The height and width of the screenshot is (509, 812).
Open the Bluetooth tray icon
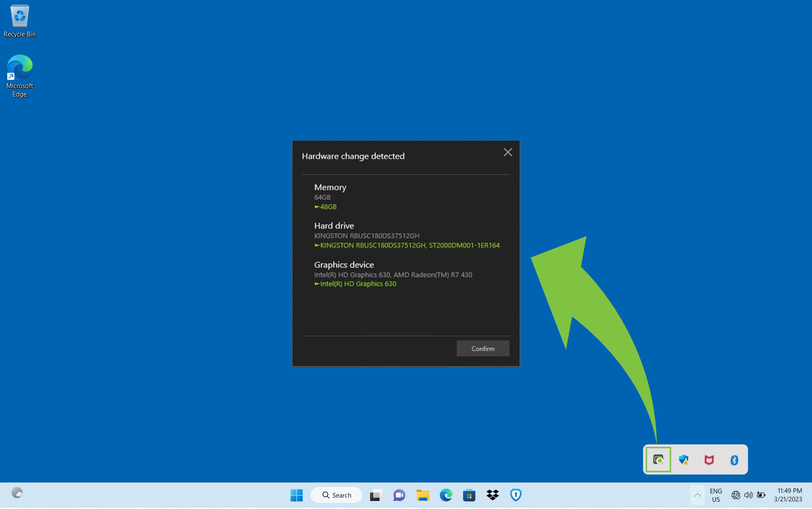point(734,460)
